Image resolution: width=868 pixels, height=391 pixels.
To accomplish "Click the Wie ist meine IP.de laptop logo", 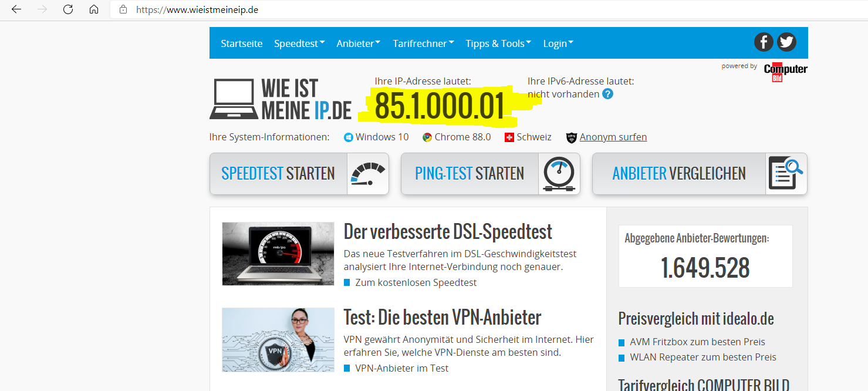I will (281, 99).
